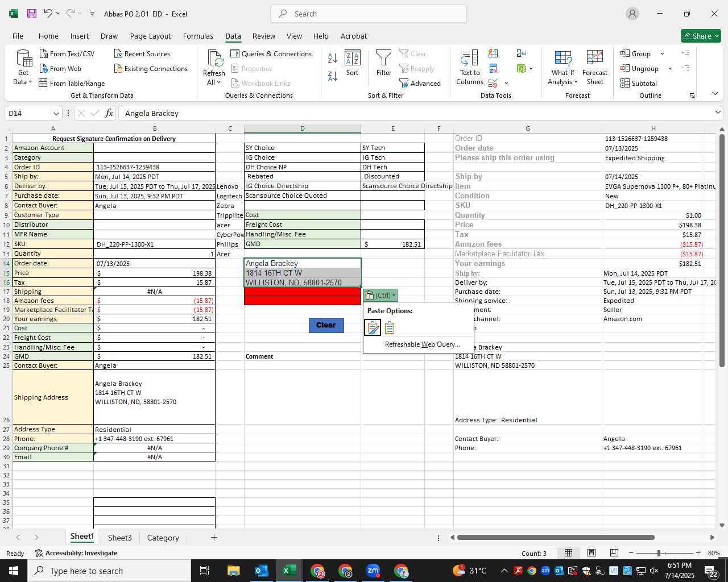Open Ungroup dropdown arrow

(670, 68)
